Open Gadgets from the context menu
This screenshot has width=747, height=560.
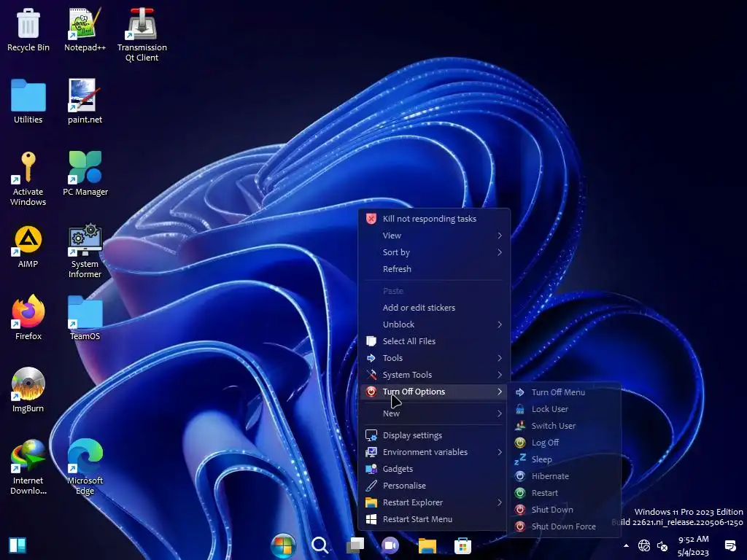click(434, 469)
